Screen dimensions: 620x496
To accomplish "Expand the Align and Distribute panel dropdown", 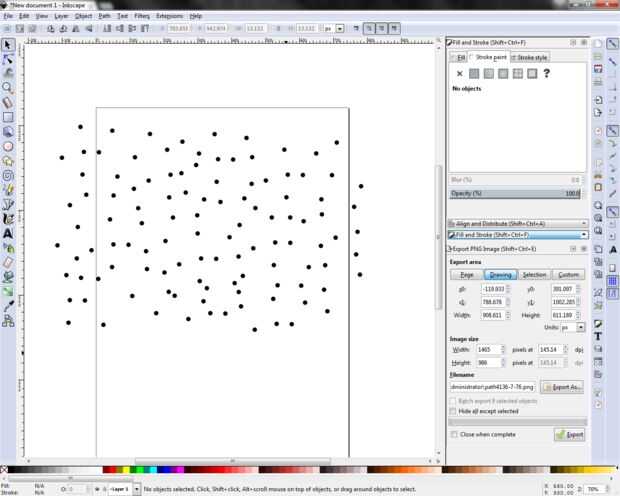I will (584, 223).
